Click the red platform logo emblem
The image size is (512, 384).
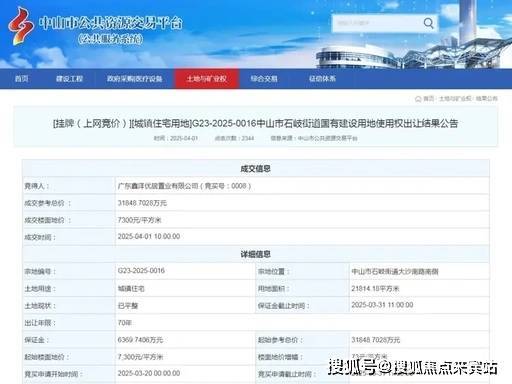click(21, 27)
